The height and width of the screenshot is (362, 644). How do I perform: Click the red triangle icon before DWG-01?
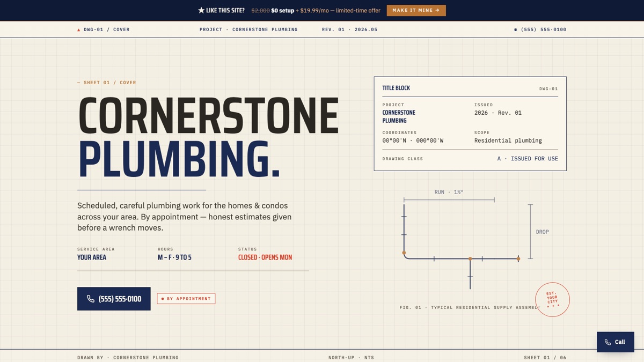point(79,30)
